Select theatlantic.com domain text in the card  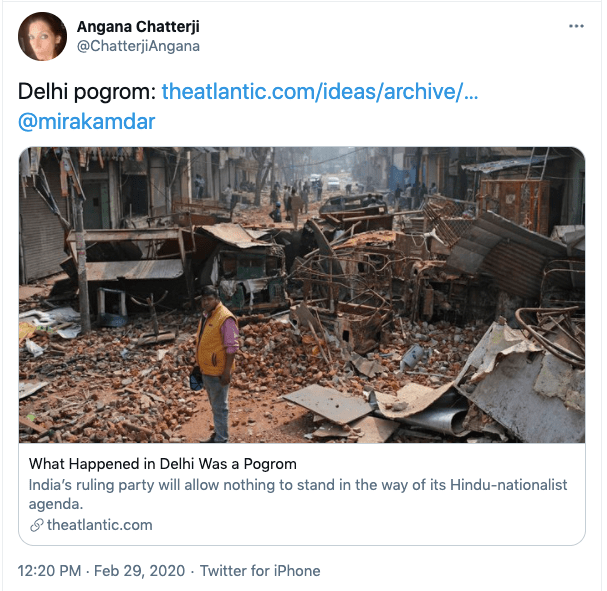pos(99,525)
